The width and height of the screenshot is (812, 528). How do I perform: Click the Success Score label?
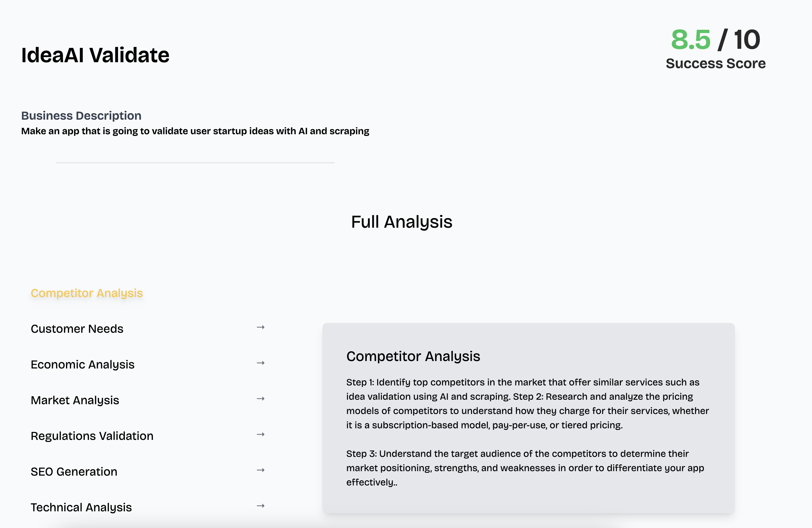click(716, 63)
